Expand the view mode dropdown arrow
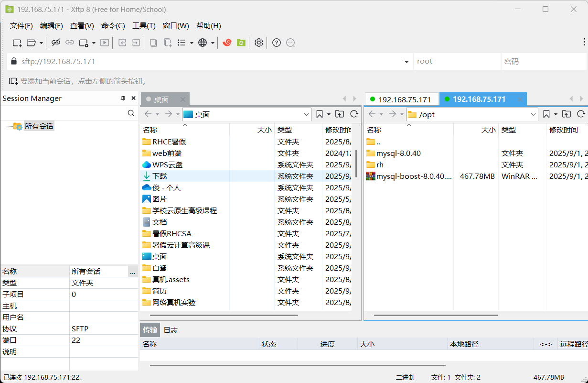 click(x=192, y=43)
